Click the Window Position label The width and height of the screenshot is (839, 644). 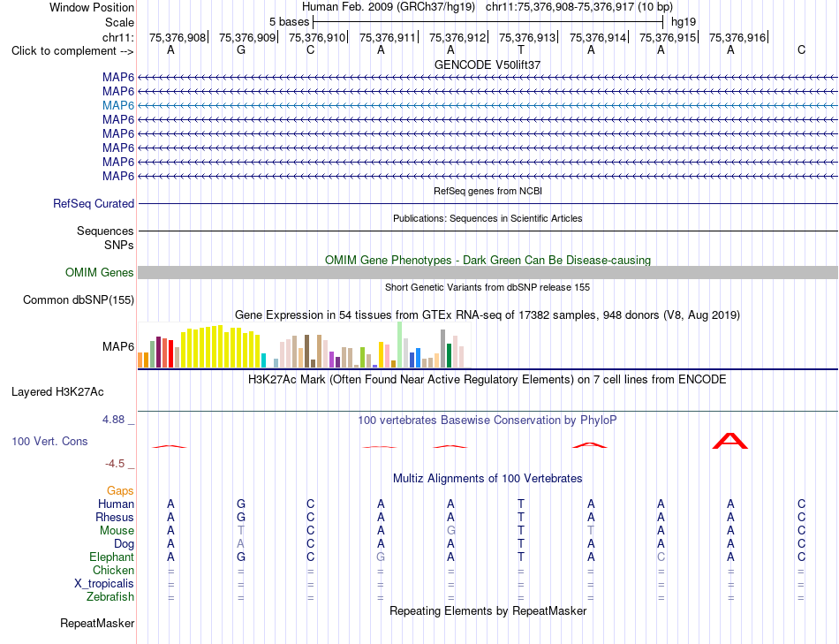(92, 7)
